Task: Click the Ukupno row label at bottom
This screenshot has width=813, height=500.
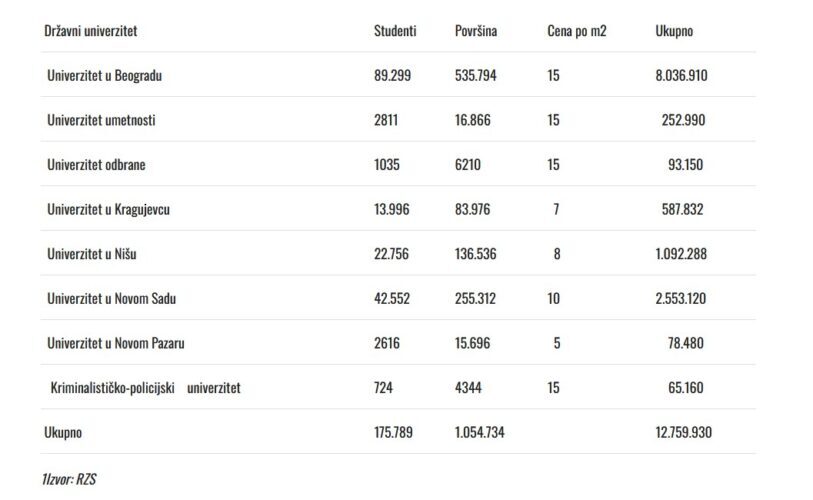Action: pos(62,433)
